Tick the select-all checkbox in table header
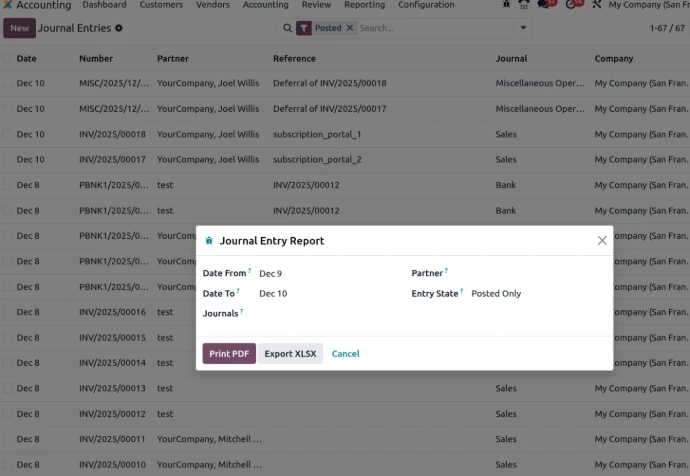Viewport: 690px width, 476px height. [8, 59]
